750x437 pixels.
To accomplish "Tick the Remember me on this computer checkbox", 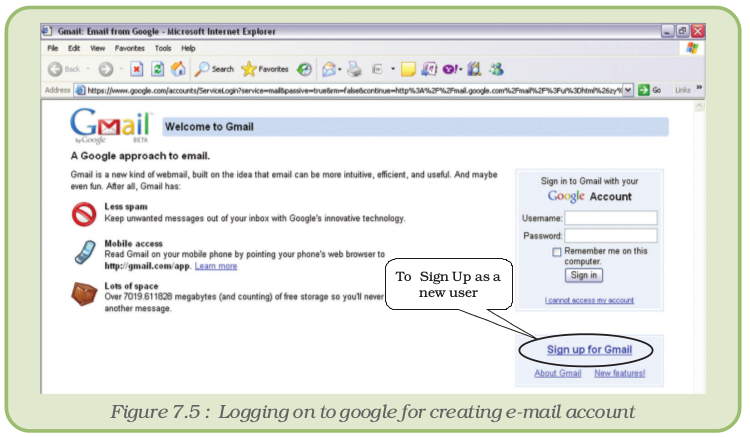I will click(x=557, y=252).
